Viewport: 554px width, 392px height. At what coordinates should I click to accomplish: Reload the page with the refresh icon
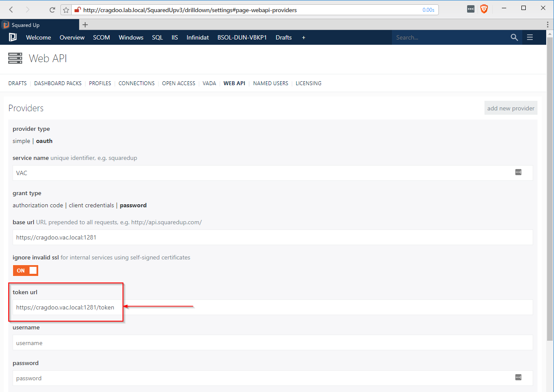pyautogui.click(x=52, y=10)
